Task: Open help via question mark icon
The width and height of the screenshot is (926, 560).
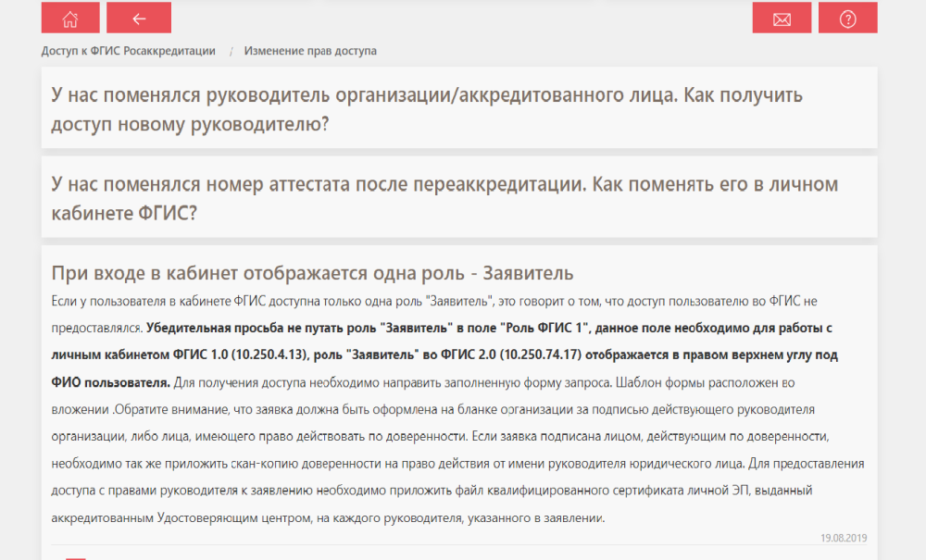Action: pyautogui.click(x=847, y=19)
